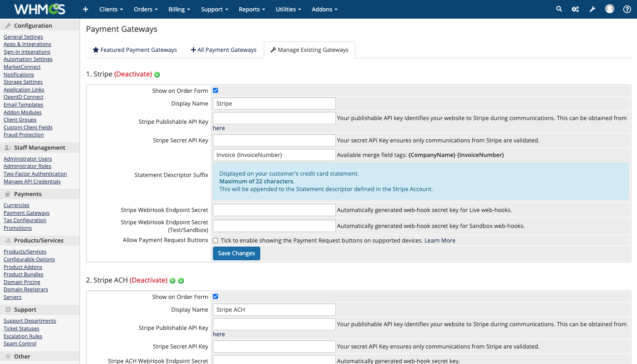Expand the Utilities dropdown menu
This screenshot has width=637, height=364.
(288, 9)
